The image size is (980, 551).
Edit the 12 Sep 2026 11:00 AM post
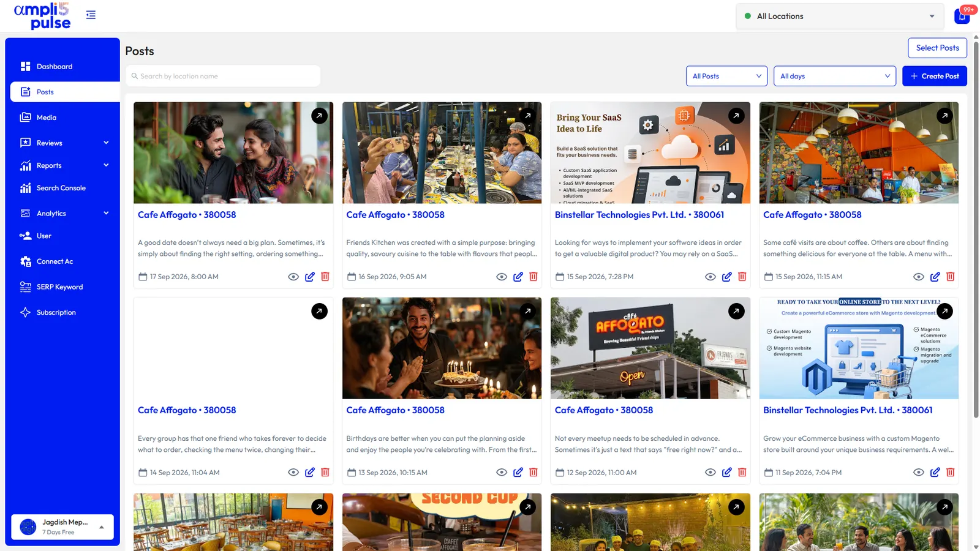726,472
